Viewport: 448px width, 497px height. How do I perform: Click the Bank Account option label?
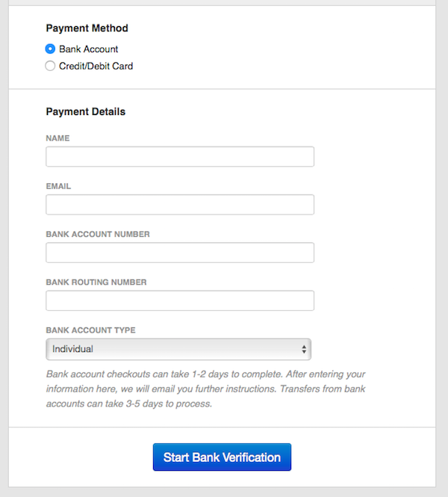tap(89, 49)
